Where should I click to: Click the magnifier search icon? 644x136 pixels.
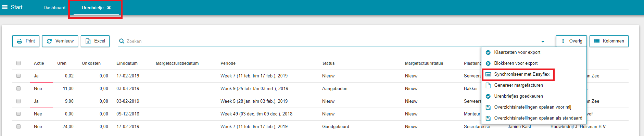click(x=122, y=41)
